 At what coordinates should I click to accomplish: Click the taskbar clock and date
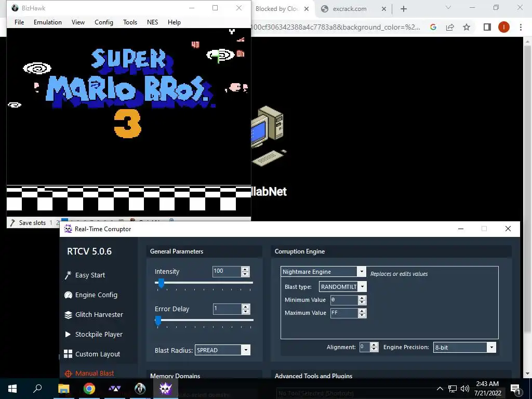coord(487,389)
